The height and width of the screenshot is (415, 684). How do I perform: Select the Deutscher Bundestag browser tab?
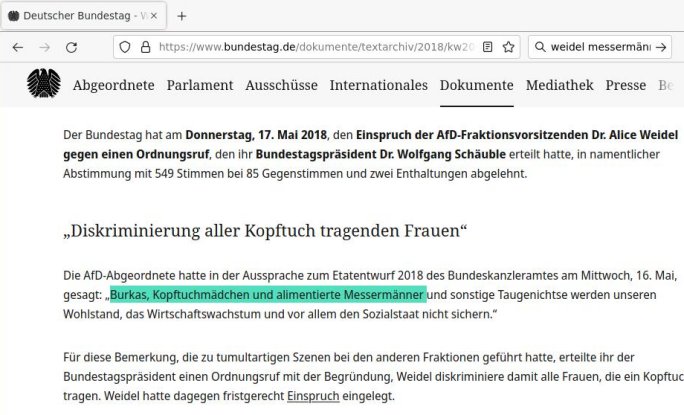tap(83, 16)
